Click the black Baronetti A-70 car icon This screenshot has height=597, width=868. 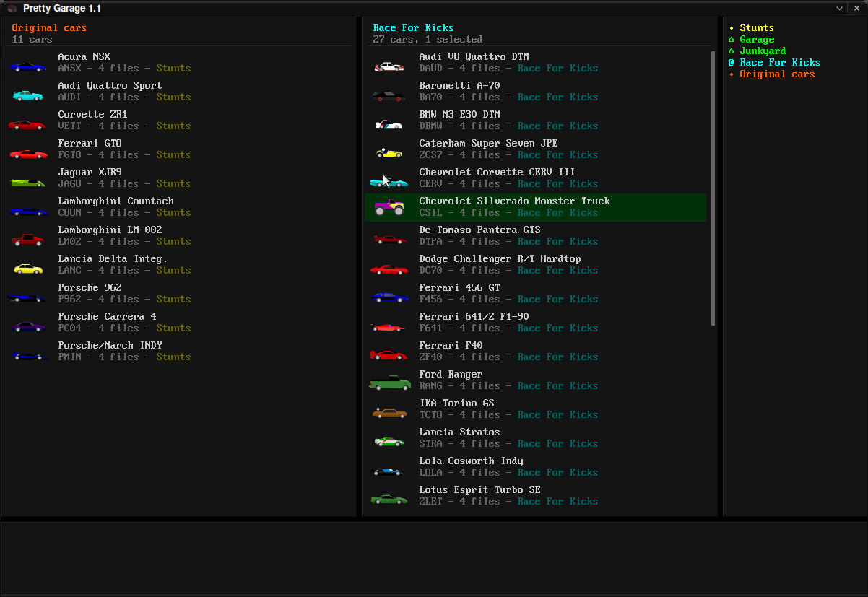(389, 96)
